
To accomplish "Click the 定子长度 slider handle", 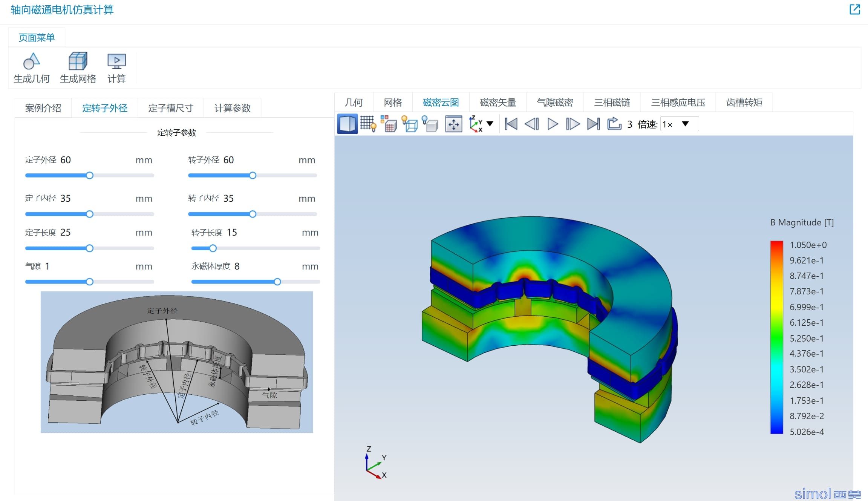I will click(90, 248).
